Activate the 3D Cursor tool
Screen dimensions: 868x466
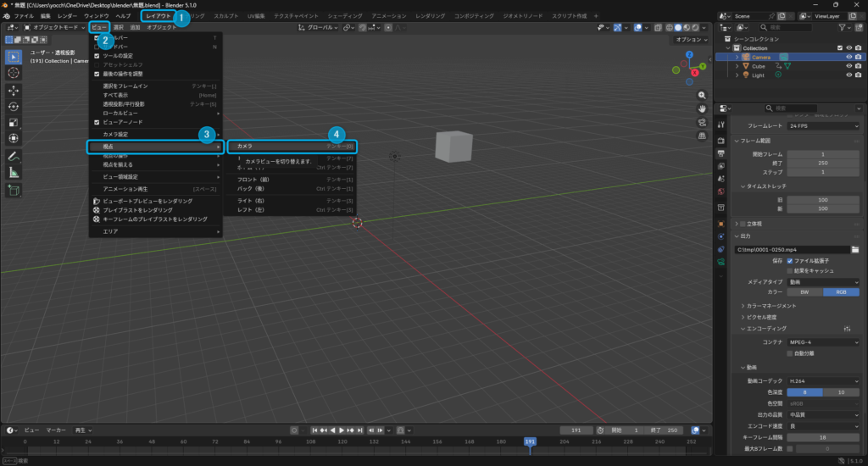14,74
